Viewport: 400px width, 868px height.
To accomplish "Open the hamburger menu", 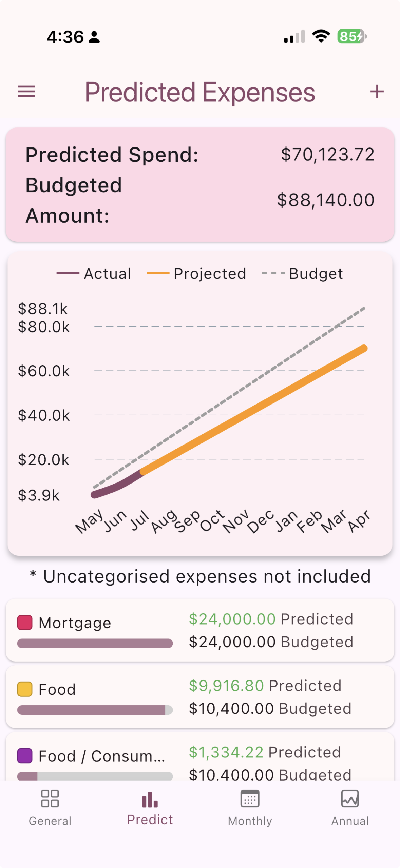I will (26, 92).
